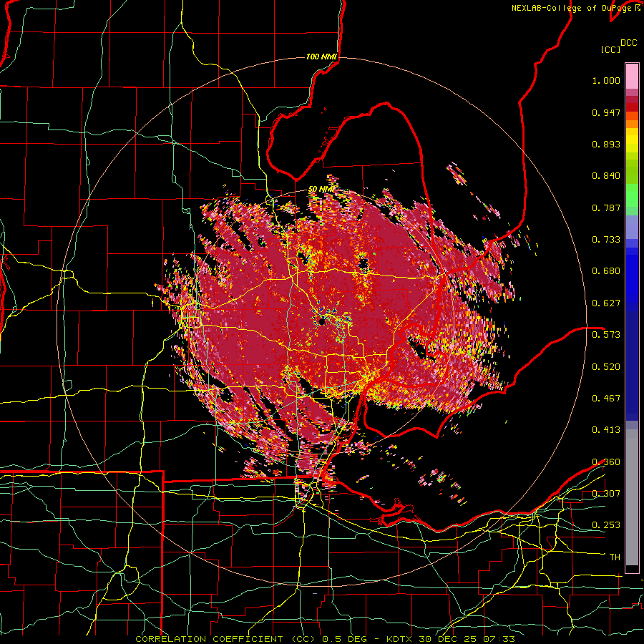Click the 0.893 color scale value
This screenshot has height=644, width=644.
point(606,144)
